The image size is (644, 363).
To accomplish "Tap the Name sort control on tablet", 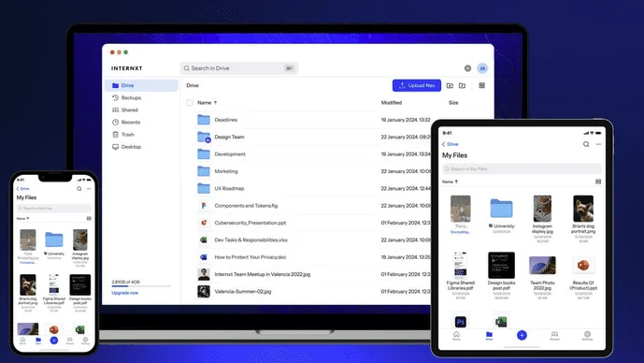I will pos(450,181).
